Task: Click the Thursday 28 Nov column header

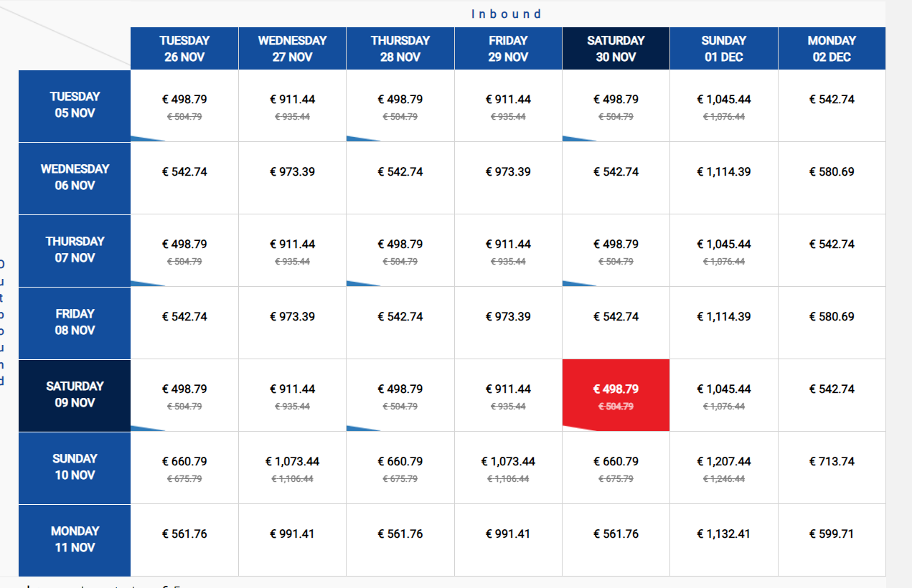Action: click(x=400, y=49)
